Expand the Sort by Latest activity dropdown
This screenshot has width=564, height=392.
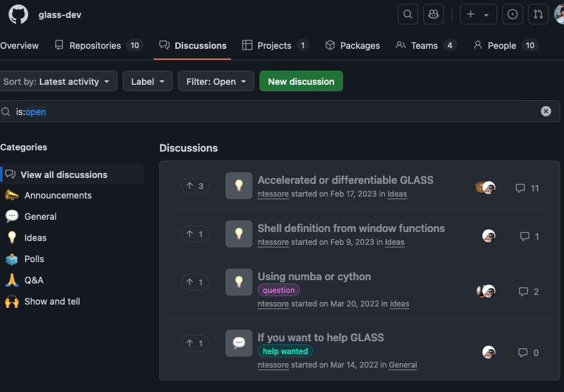coord(58,82)
